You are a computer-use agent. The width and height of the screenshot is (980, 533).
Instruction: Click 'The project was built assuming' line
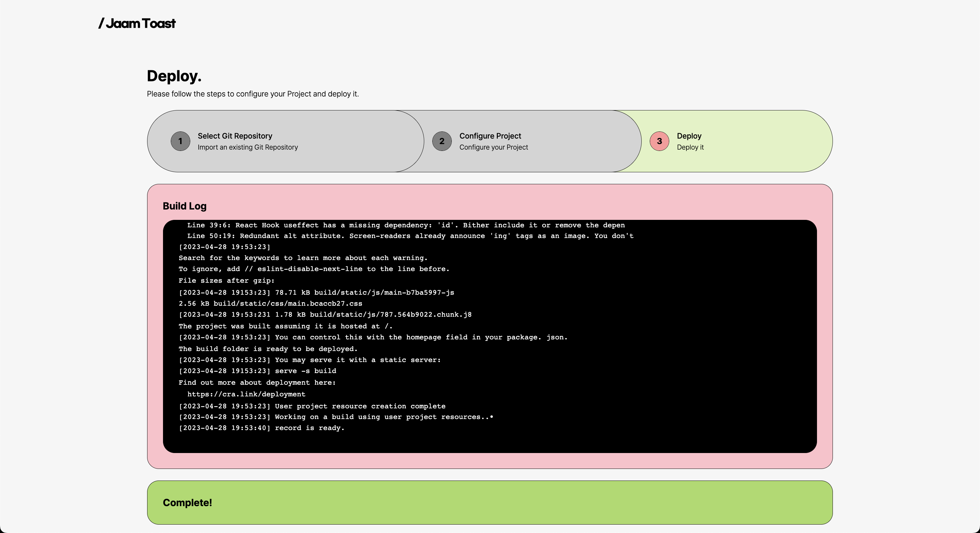click(x=285, y=326)
